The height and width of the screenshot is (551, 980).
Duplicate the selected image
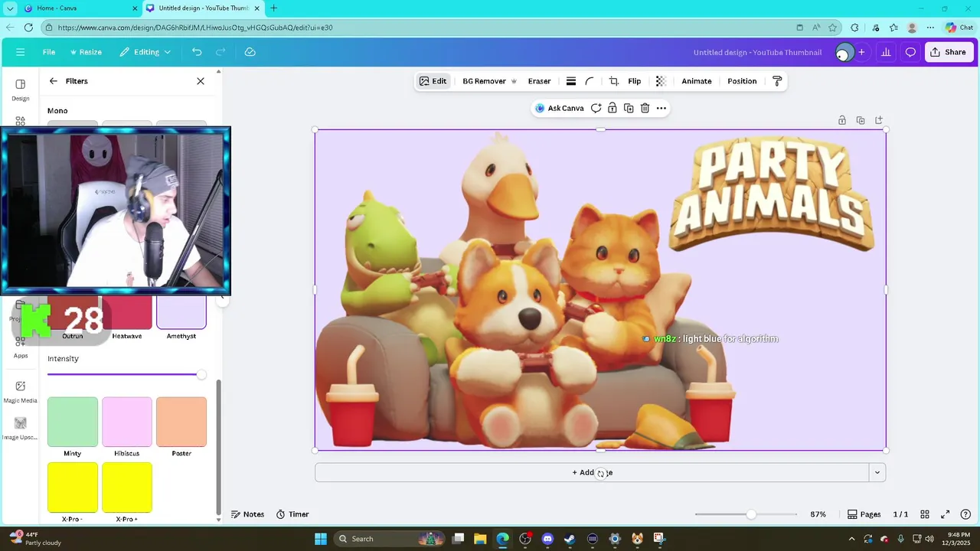click(x=629, y=108)
